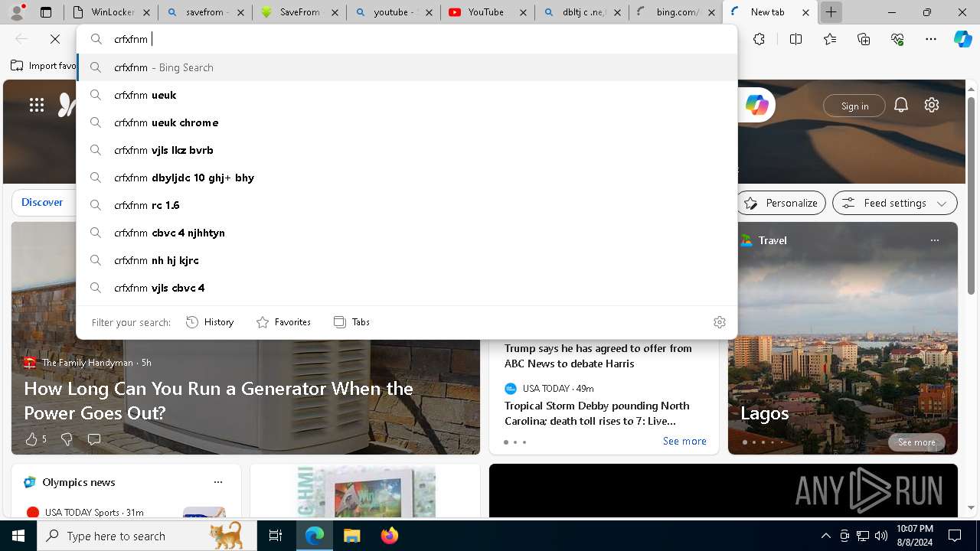Select suggestion crfxfnm vjls cbvc 4
Viewport: 980px width, 551px height.
(407, 288)
